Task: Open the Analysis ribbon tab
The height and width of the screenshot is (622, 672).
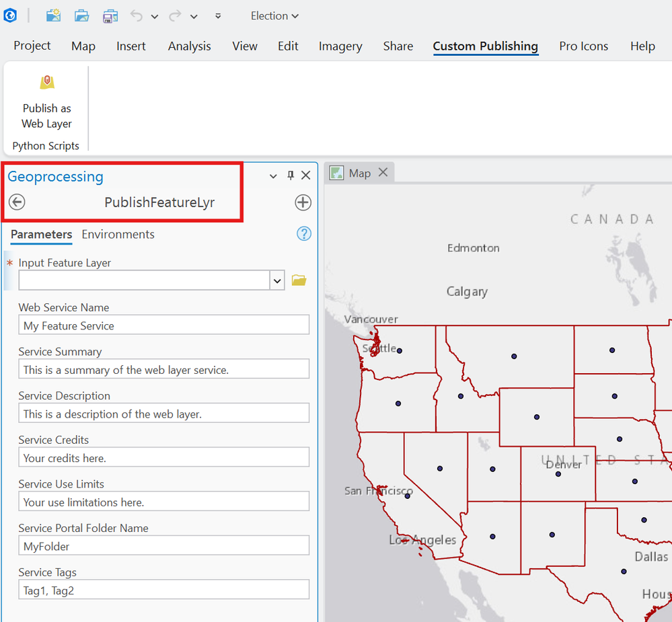Action: [189, 46]
